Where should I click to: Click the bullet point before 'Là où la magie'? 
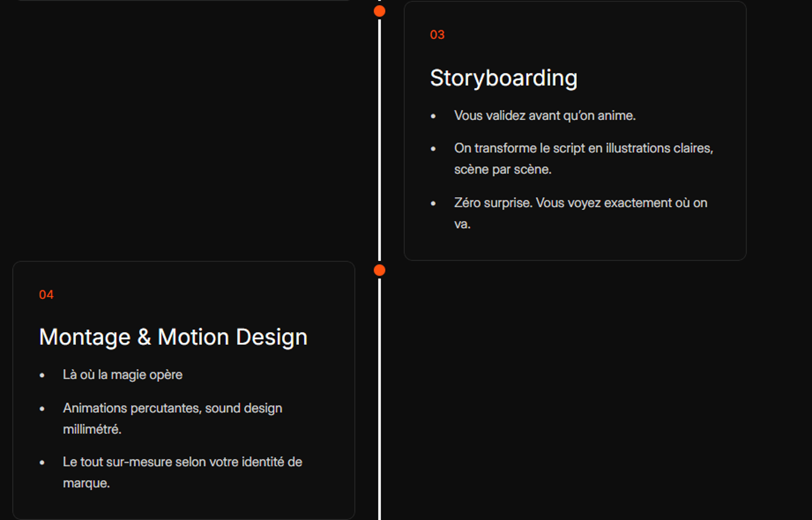[x=42, y=375]
